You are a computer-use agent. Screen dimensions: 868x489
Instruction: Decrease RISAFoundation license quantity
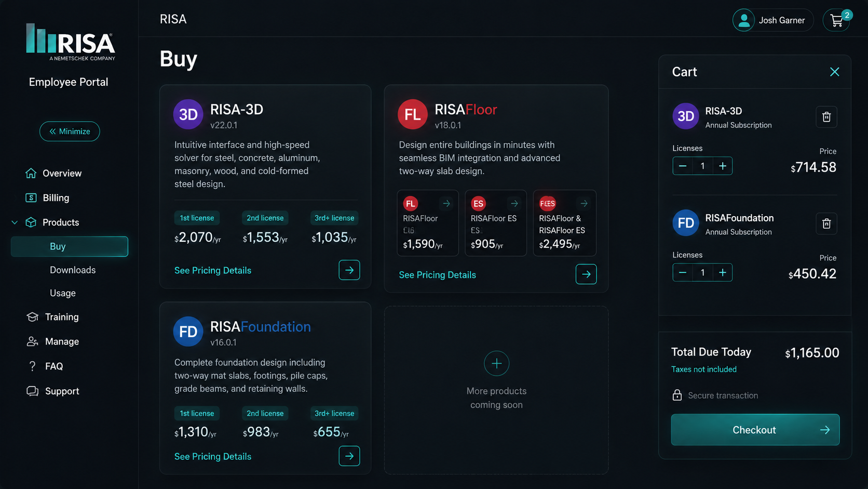click(683, 272)
